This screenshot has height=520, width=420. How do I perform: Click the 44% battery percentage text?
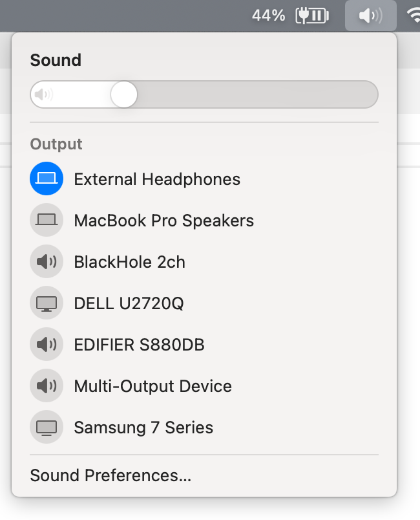269,16
